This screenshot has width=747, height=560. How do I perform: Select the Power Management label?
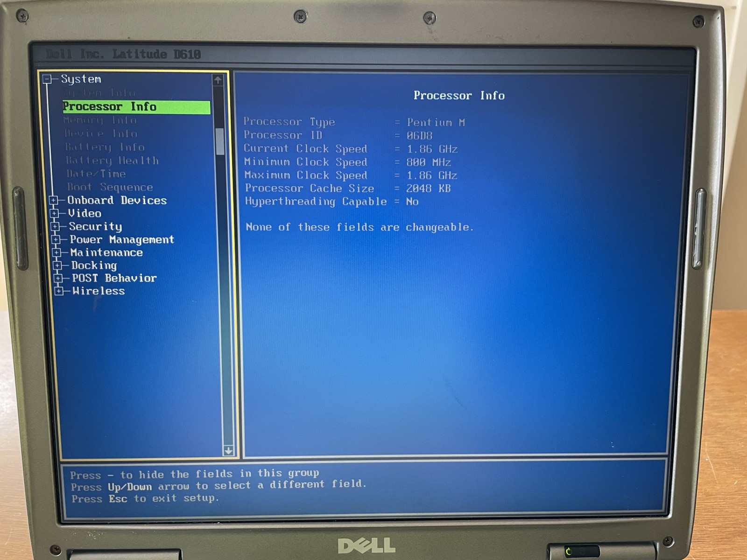pyautogui.click(x=122, y=240)
